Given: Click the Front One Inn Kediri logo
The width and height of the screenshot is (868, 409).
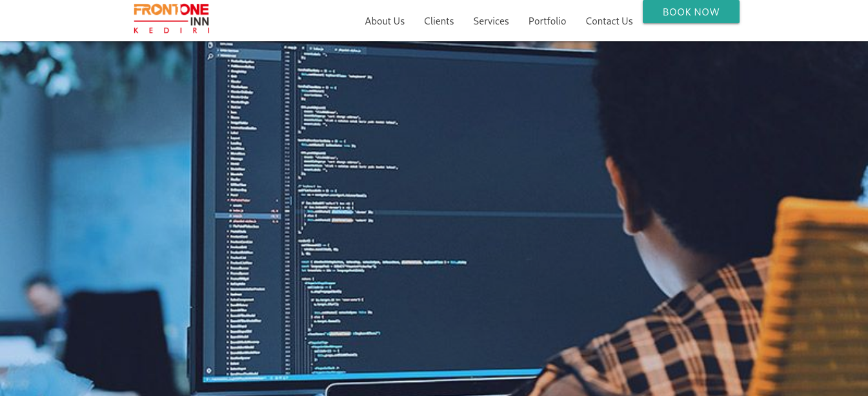Looking at the screenshot, I should click(172, 18).
